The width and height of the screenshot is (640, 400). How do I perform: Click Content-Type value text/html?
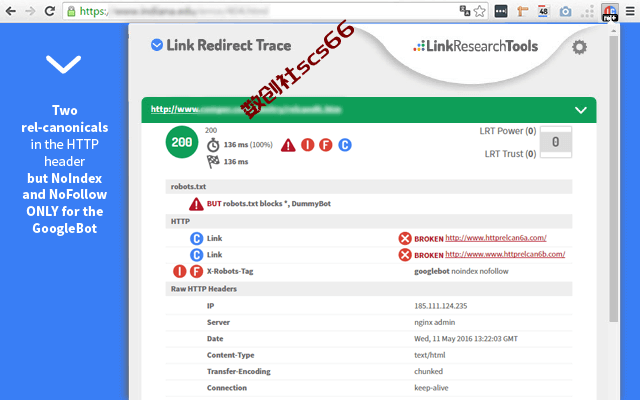pos(429,355)
